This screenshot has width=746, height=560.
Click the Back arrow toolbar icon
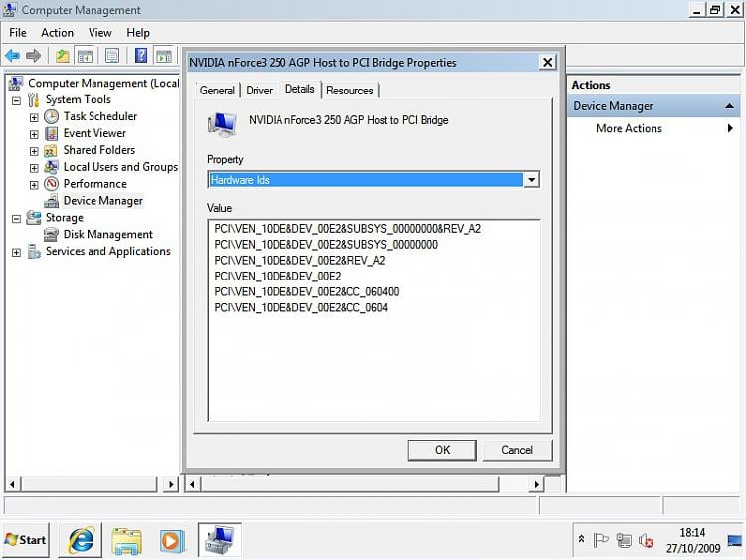tap(12, 56)
